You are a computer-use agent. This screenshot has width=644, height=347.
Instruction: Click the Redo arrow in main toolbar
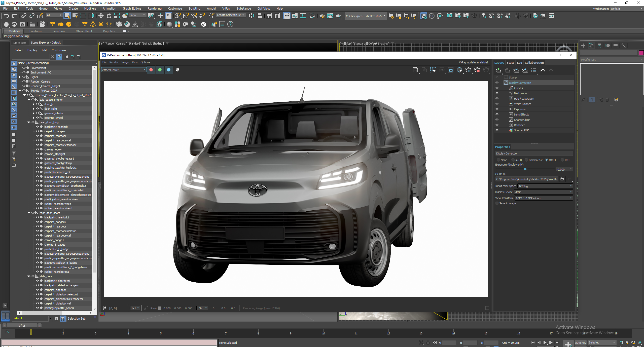tap(14, 16)
